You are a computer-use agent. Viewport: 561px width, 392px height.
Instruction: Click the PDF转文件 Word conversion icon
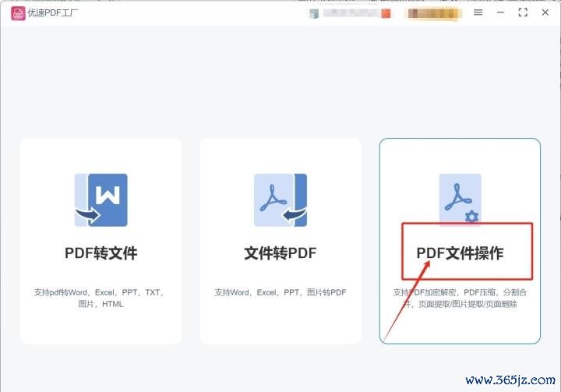tap(101, 200)
